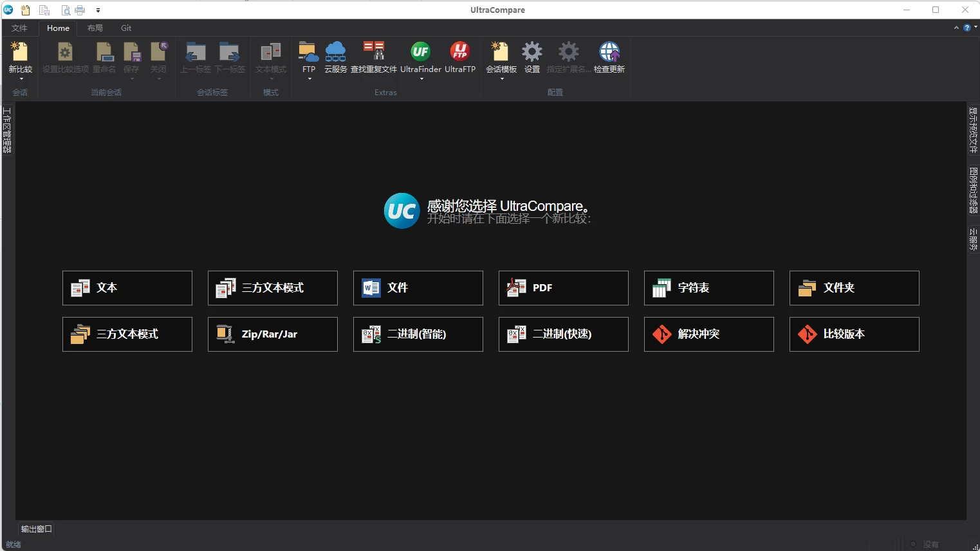980x551 pixels.
Task: Show the 输出窗口 output window panel
Action: pos(36,529)
